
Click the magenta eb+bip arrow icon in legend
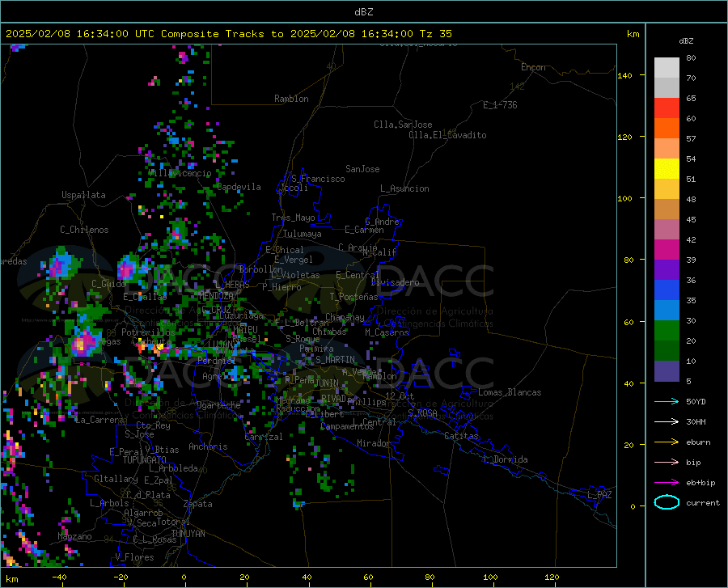(667, 483)
